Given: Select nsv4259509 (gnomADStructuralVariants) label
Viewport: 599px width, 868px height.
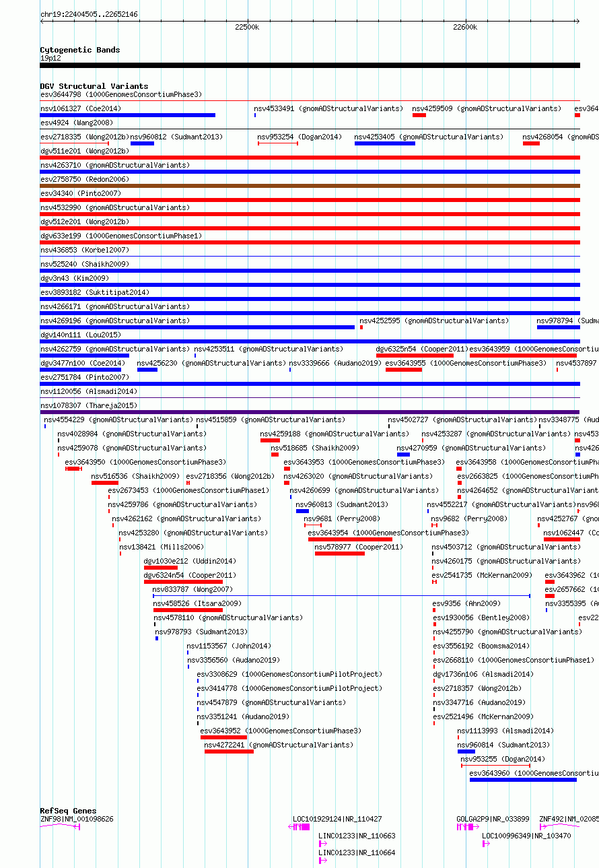Looking at the screenshot, I should (487, 108).
